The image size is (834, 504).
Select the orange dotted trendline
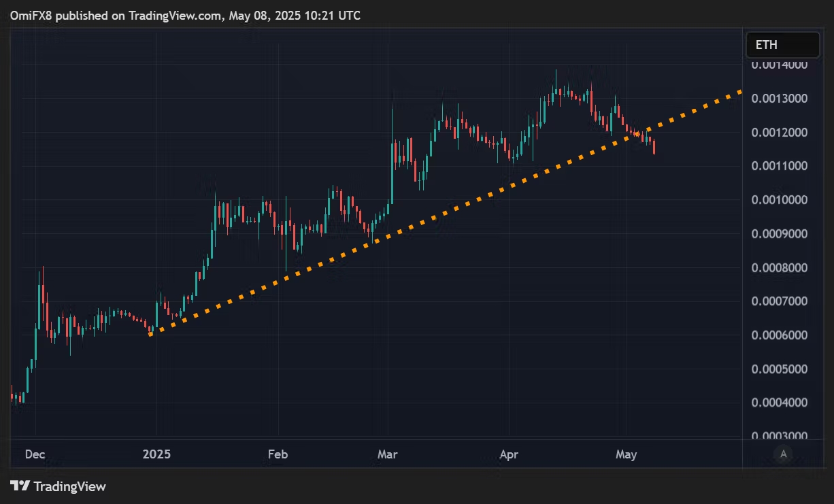(x=446, y=212)
